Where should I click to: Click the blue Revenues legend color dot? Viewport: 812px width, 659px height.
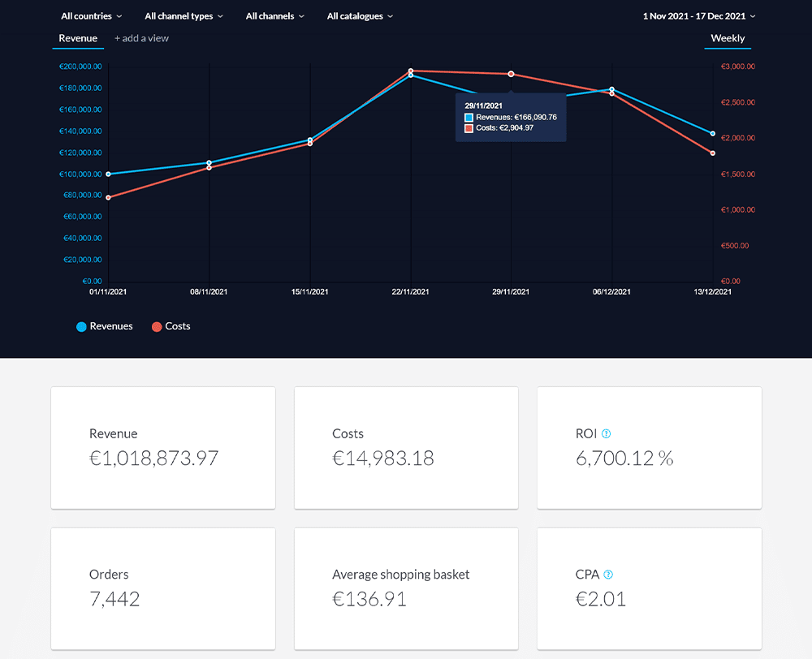(x=81, y=326)
